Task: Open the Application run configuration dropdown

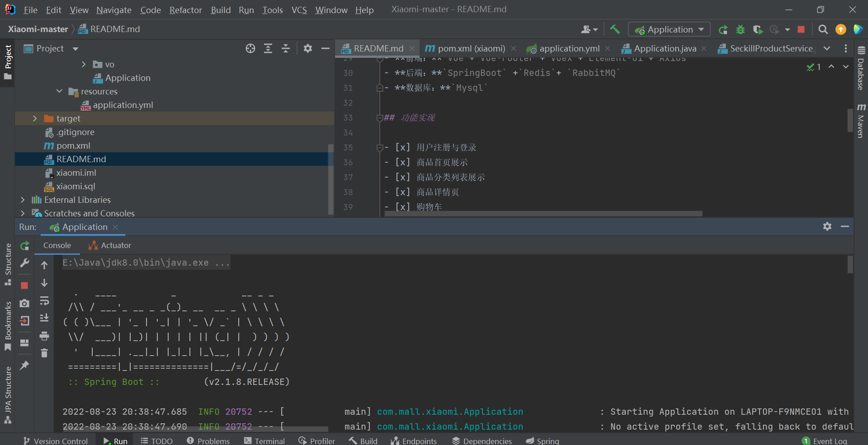Action: [x=669, y=29]
